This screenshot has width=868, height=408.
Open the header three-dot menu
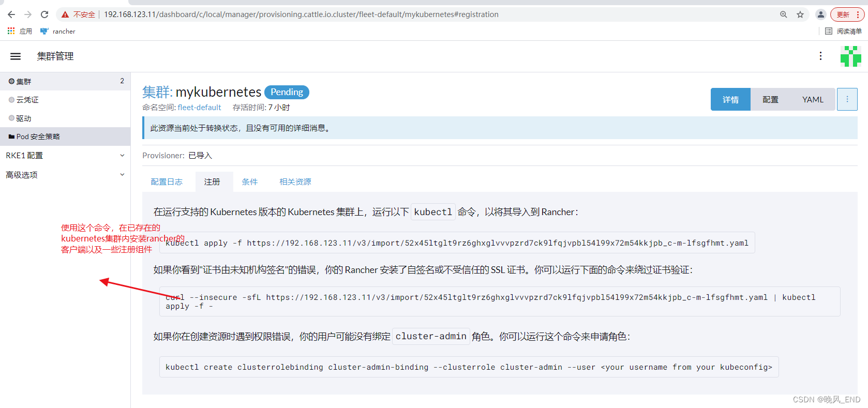click(820, 56)
